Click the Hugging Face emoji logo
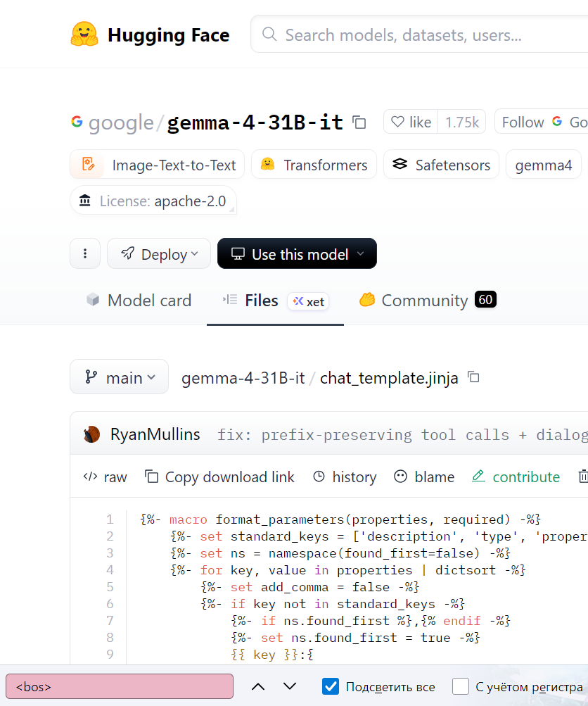The image size is (588, 706). pyautogui.click(x=84, y=34)
